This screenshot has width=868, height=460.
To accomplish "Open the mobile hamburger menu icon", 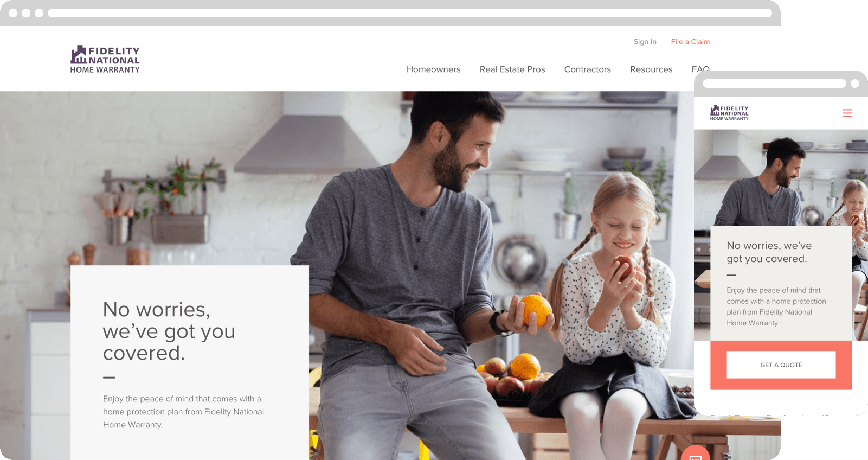I will (847, 113).
